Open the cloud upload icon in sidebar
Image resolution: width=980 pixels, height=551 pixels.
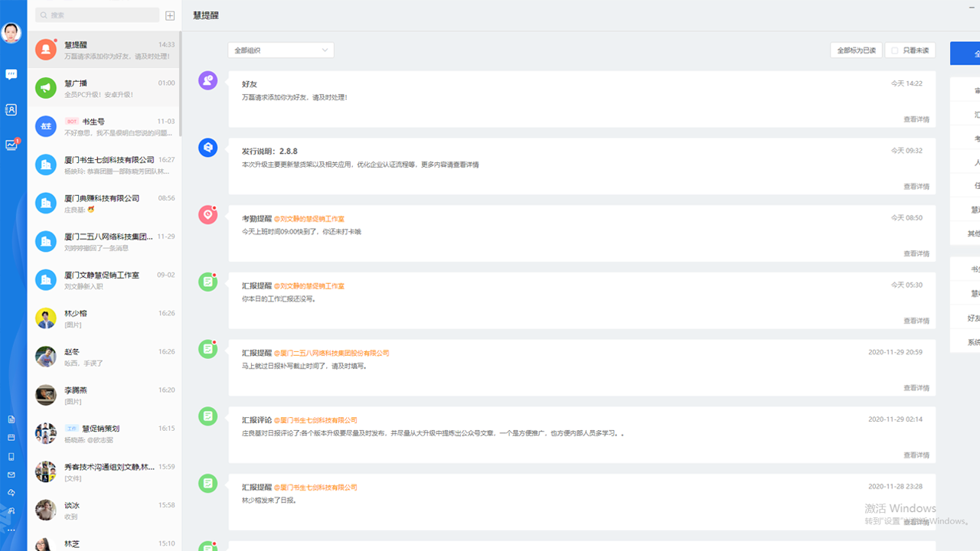pos(11,493)
